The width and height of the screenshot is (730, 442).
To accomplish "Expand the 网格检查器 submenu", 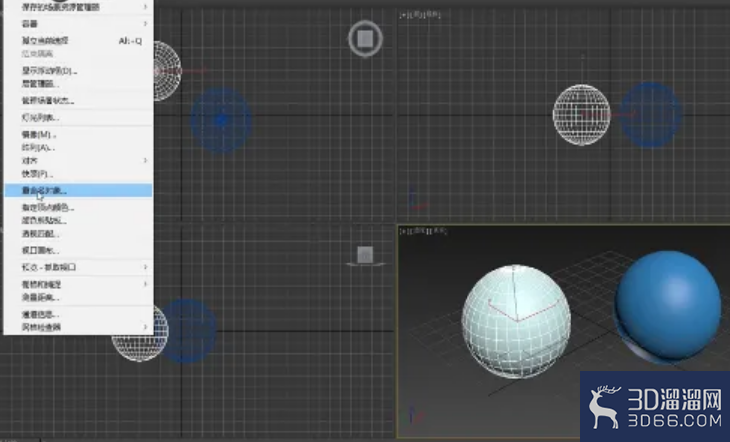I will [78, 327].
